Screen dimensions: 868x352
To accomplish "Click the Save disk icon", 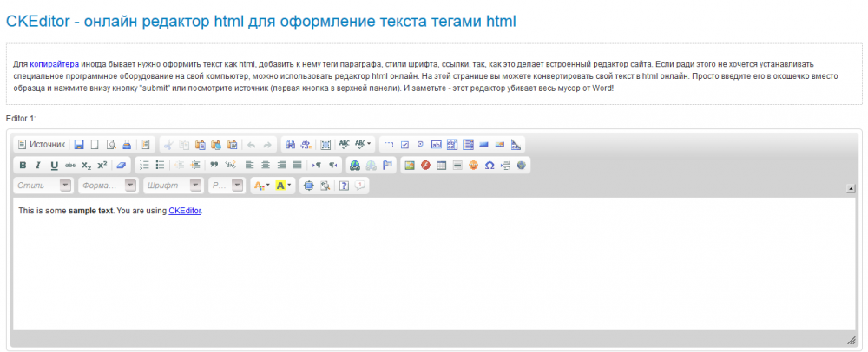I will (x=79, y=144).
